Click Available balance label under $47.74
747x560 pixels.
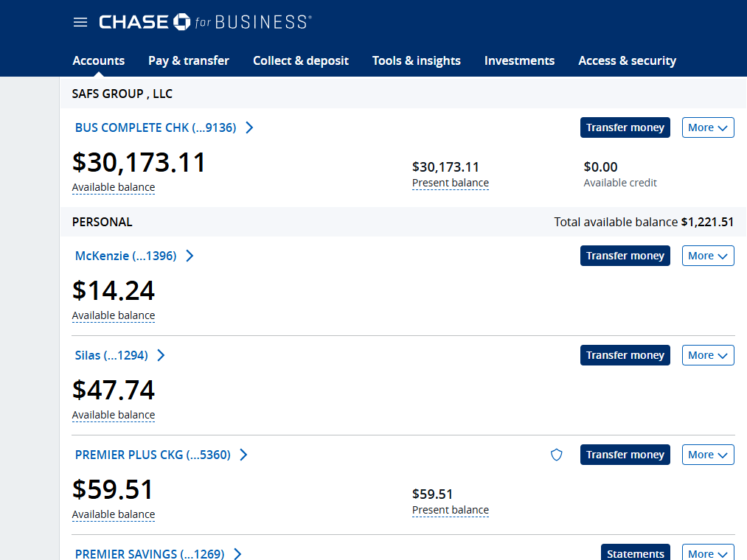click(x=114, y=416)
